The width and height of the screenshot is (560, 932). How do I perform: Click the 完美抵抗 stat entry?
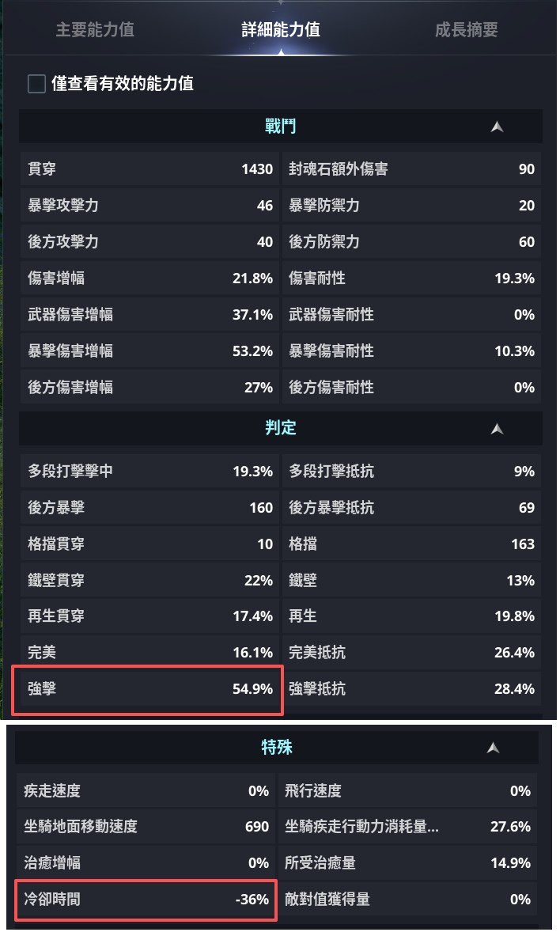click(411, 652)
